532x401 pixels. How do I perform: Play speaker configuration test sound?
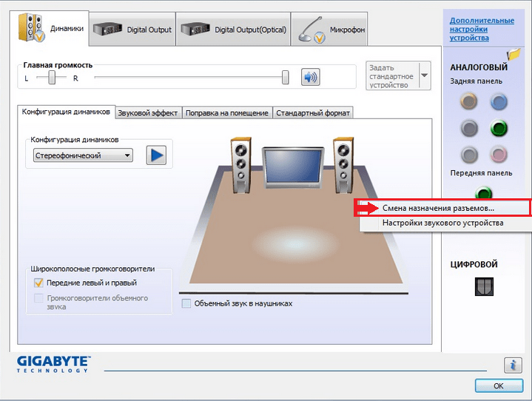[x=156, y=155]
